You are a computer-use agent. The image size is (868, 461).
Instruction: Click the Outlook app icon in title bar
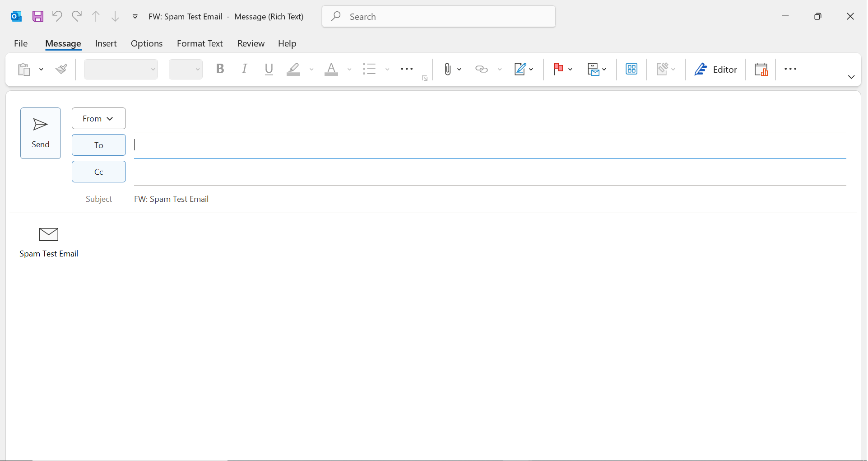16,17
